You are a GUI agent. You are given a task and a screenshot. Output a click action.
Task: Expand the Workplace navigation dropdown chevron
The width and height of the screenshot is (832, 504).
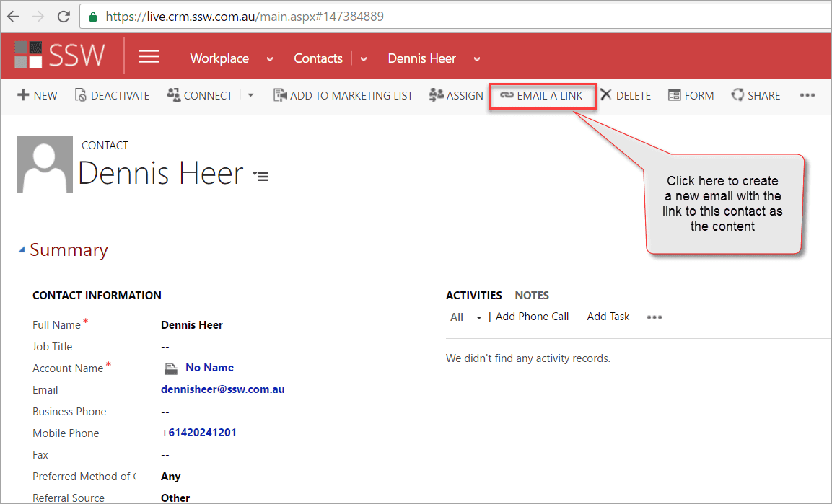[270, 59]
